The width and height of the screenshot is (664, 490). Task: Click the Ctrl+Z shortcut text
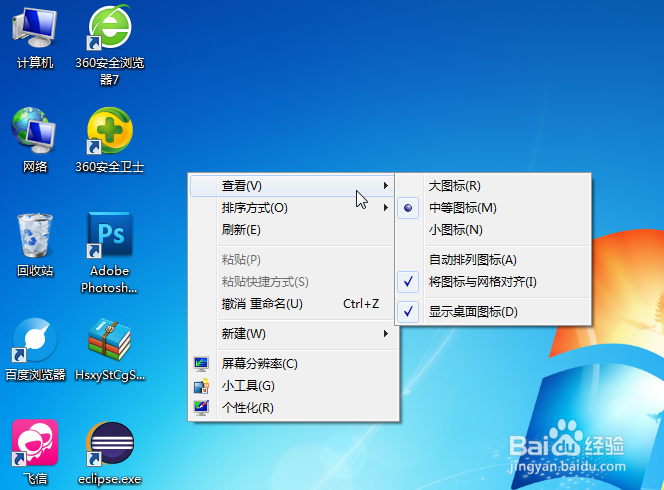coord(361,304)
